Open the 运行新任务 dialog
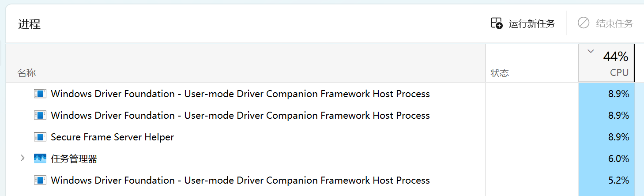Image resolution: width=644 pixels, height=196 pixels. [523, 23]
